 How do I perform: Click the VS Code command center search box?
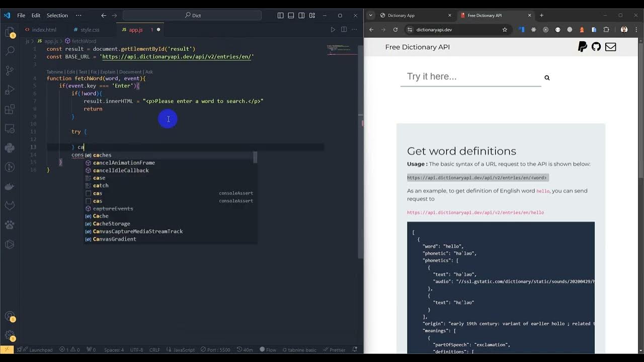click(x=192, y=16)
